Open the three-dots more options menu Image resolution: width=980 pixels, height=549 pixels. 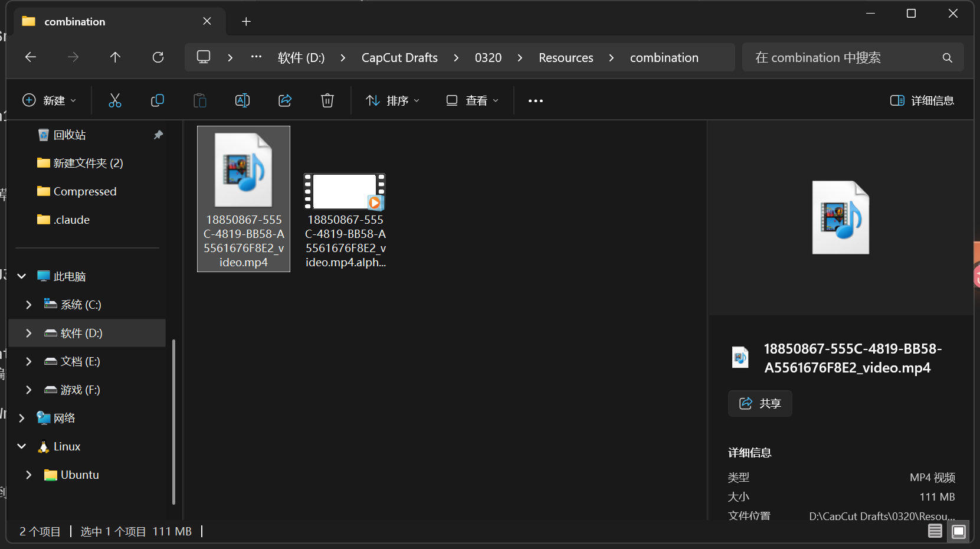(x=536, y=101)
